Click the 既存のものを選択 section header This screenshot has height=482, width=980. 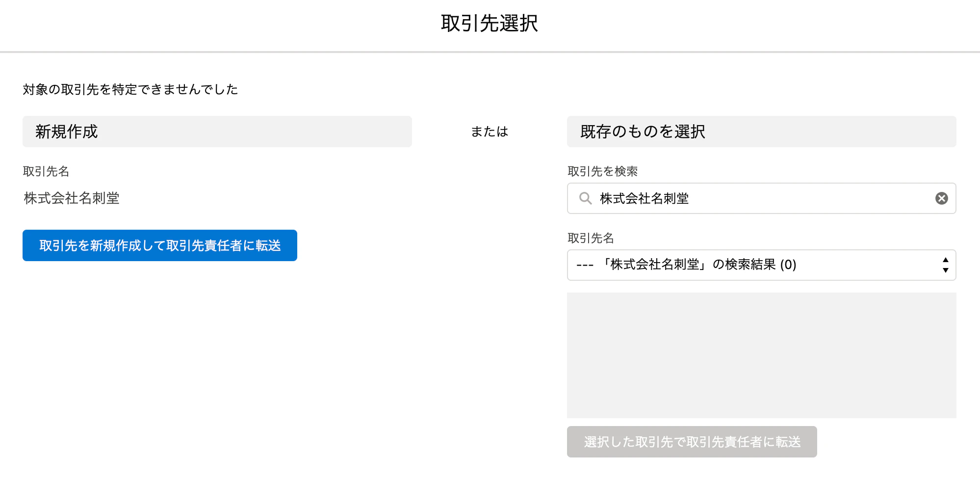click(761, 132)
